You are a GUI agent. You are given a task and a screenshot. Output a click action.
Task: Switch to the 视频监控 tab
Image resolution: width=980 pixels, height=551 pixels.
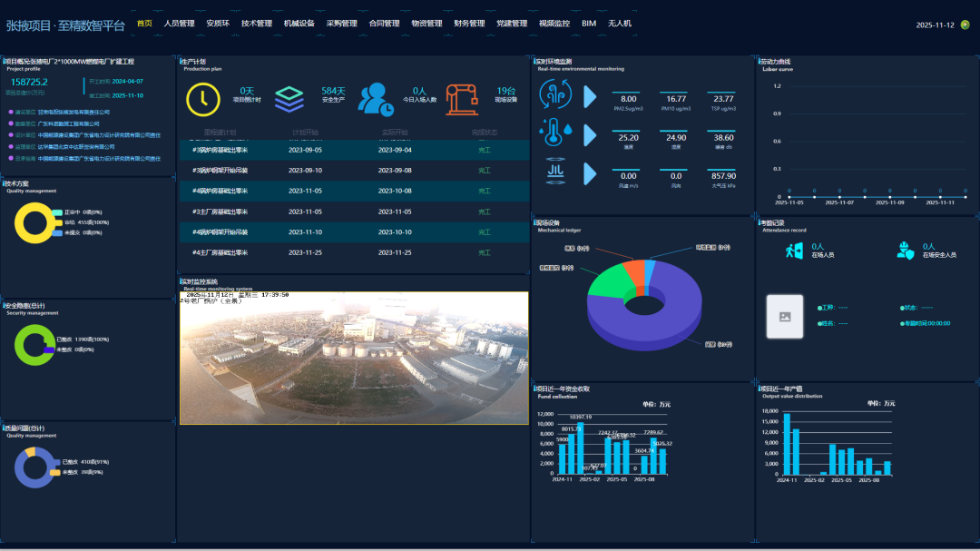click(x=554, y=24)
